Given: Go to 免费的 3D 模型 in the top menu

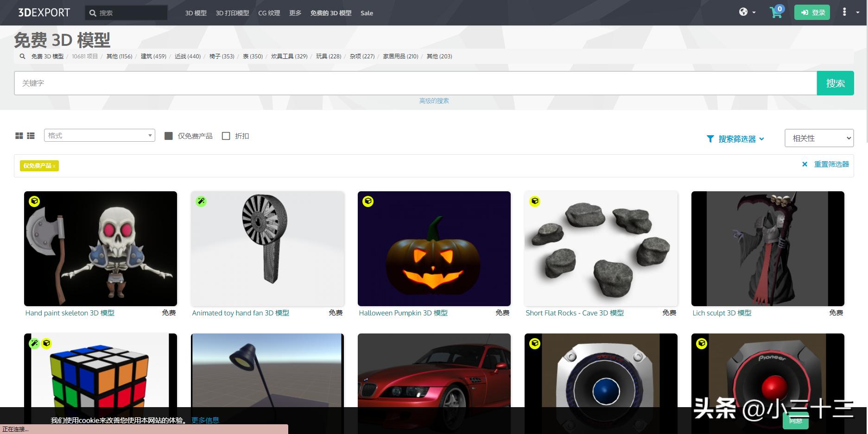Looking at the screenshot, I should pos(331,13).
